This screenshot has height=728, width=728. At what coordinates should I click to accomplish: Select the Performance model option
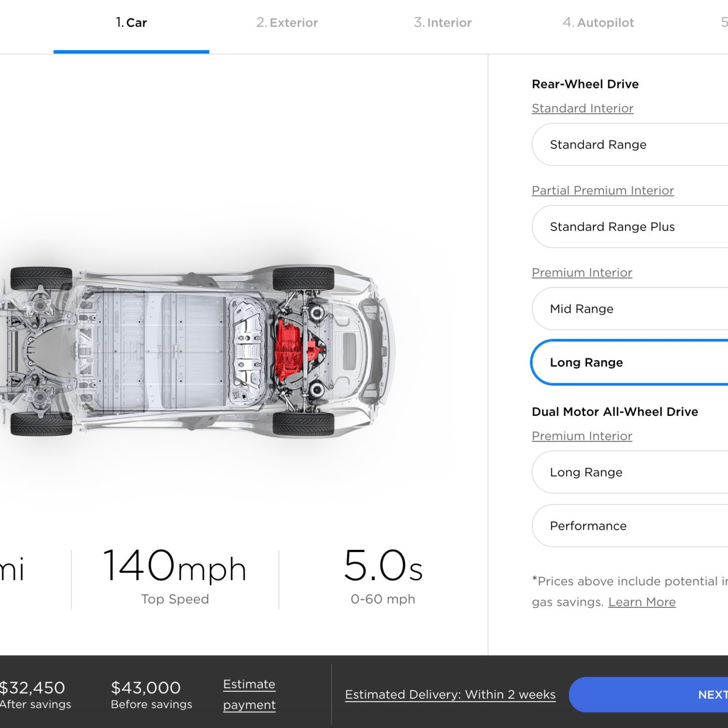click(x=630, y=526)
